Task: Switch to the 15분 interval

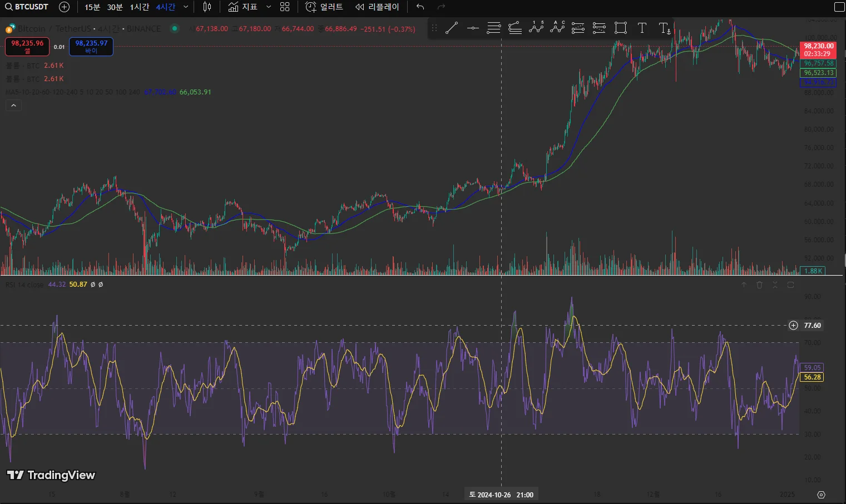Action: [x=92, y=7]
